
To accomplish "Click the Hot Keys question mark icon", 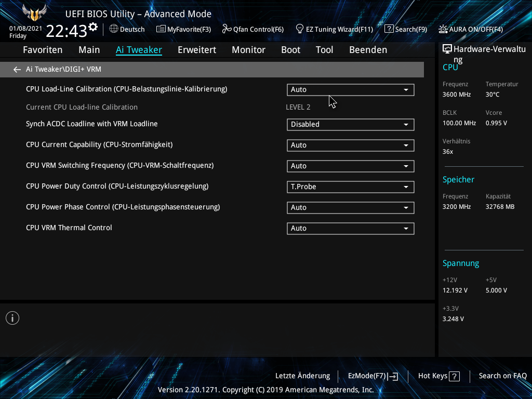I will tap(454, 376).
